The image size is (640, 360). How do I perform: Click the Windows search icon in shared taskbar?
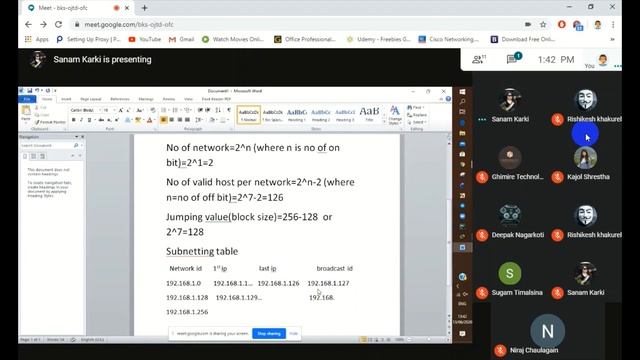click(462, 102)
